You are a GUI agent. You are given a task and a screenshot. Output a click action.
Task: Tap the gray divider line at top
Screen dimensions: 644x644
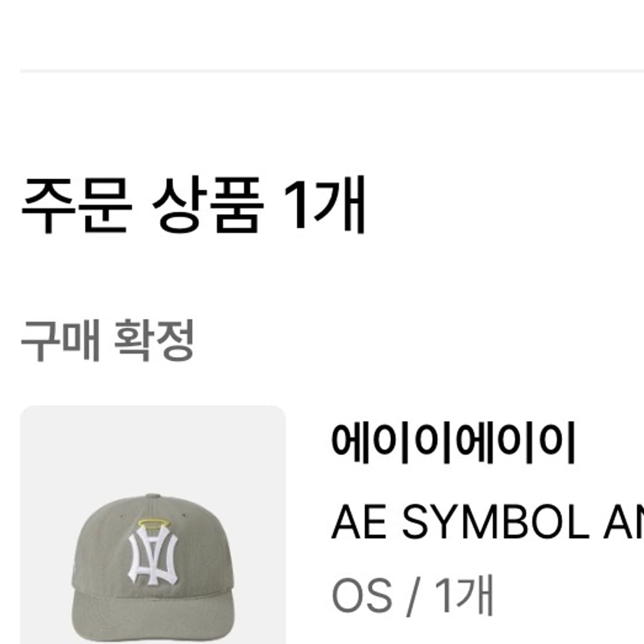click(332, 71)
